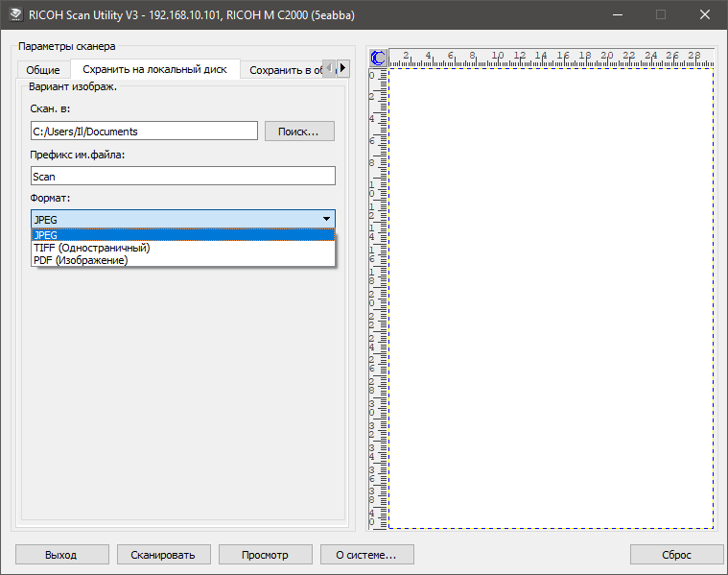Image resolution: width=728 pixels, height=575 pixels.
Task: Switch to the Общие tab
Action: 43,70
